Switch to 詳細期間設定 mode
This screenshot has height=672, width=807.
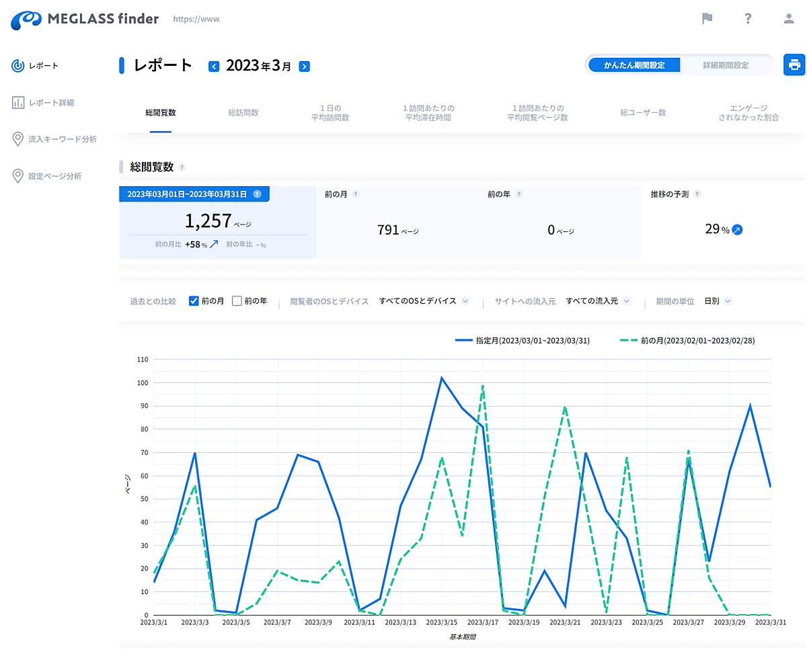coord(726,65)
